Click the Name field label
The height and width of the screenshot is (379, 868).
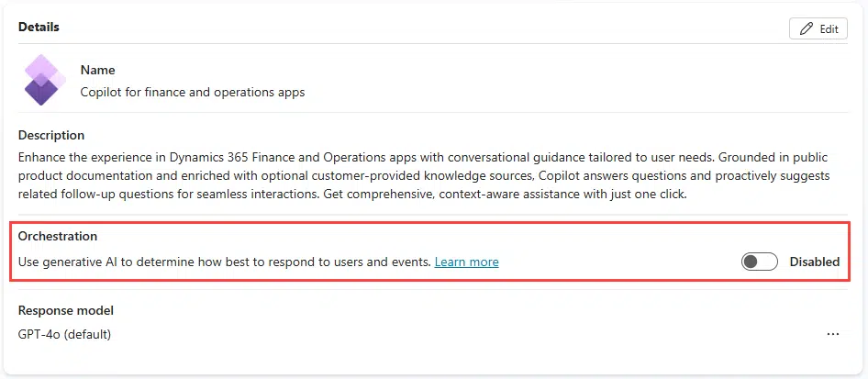[x=97, y=70]
